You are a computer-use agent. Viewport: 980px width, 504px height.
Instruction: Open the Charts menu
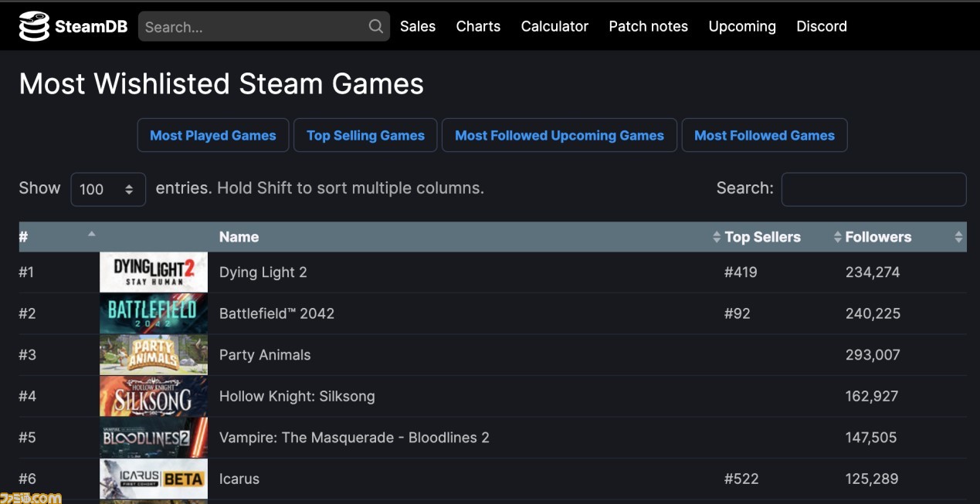(478, 26)
